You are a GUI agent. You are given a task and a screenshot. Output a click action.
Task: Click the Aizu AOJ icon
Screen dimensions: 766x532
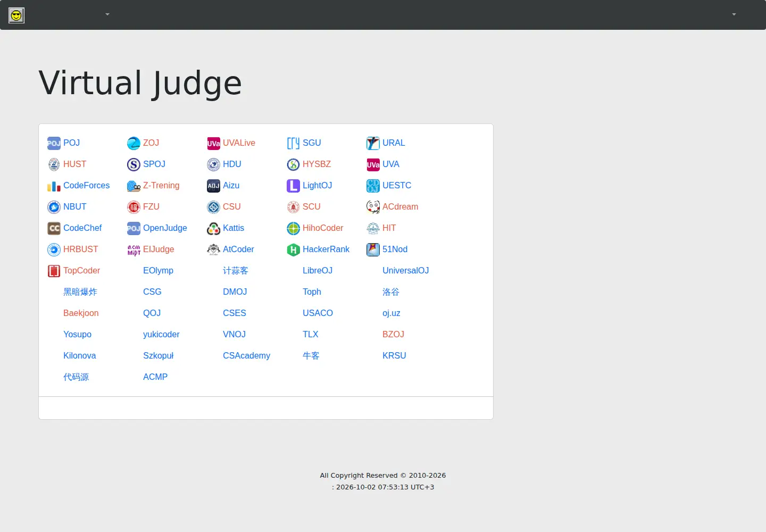[213, 186]
